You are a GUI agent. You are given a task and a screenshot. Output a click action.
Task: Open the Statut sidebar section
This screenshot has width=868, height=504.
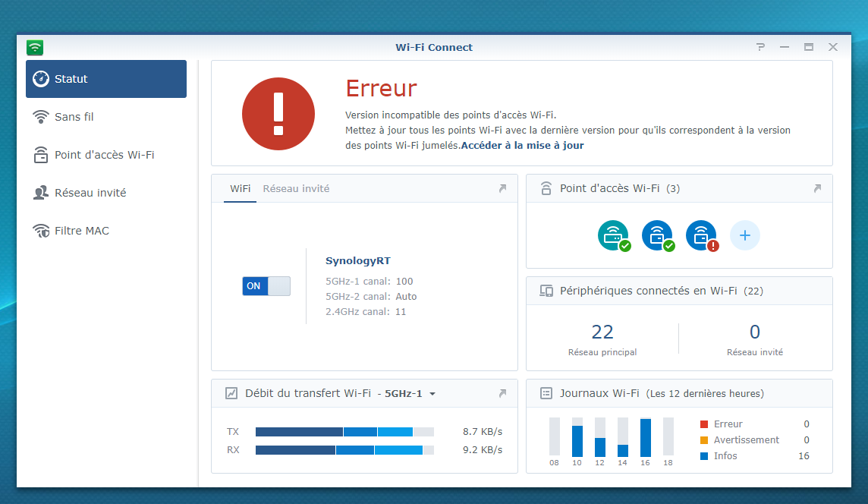105,79
